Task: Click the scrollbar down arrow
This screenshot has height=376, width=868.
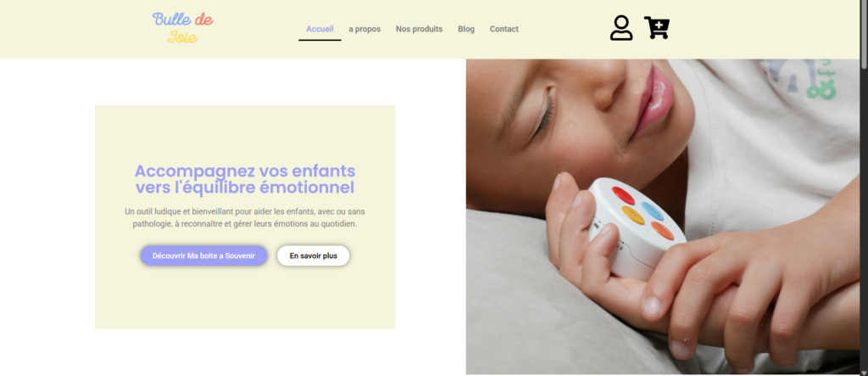Action: coord(864,372)
